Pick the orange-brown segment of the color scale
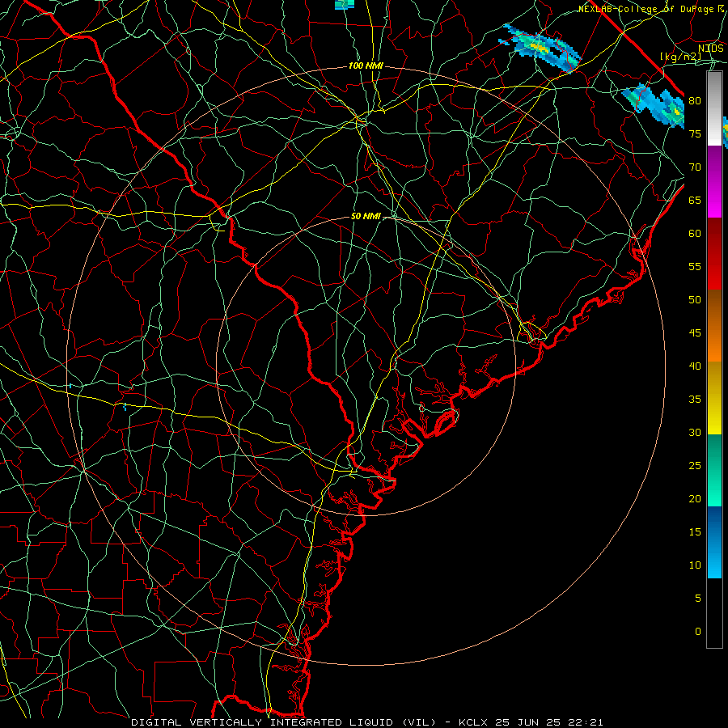The image size is (728, 728). (714, 325)
